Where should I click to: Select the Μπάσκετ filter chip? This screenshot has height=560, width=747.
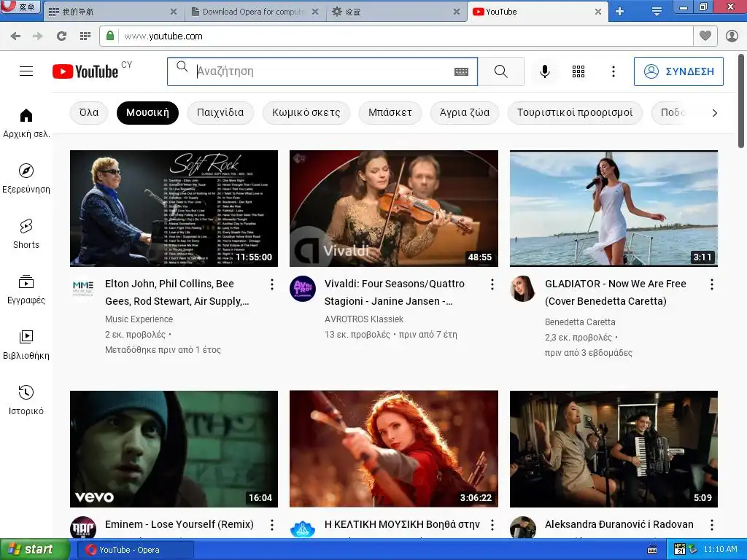click(390, 113)
